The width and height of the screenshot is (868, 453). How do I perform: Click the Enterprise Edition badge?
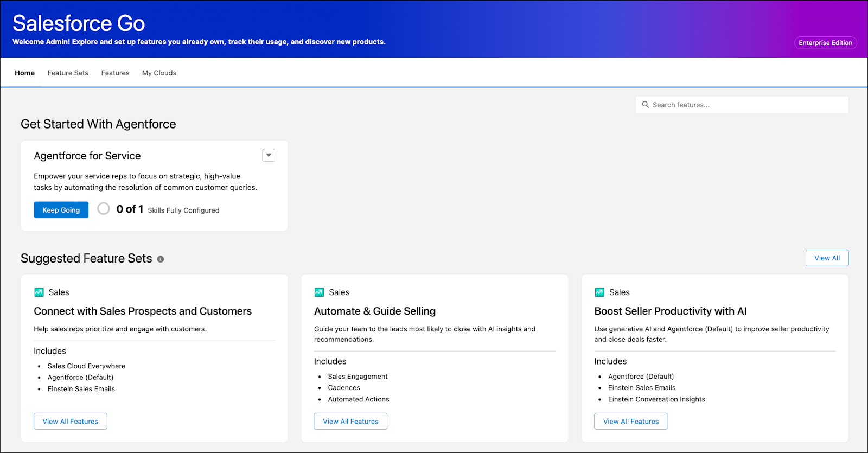coord(825,43)
